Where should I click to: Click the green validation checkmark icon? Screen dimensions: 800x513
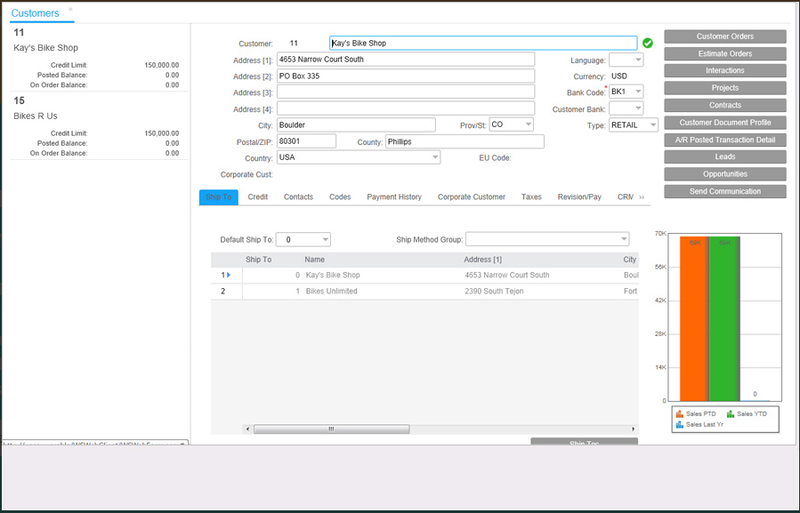coord(647,43)
